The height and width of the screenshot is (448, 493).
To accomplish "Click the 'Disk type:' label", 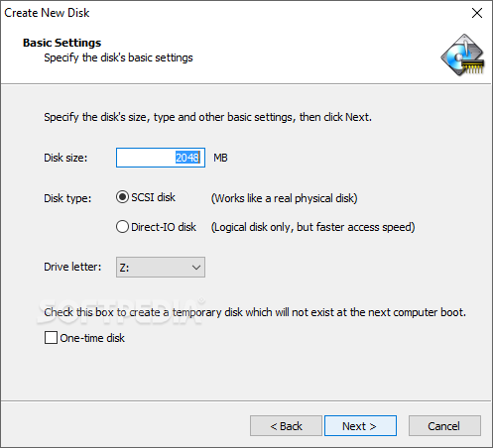I will [67, 198].
